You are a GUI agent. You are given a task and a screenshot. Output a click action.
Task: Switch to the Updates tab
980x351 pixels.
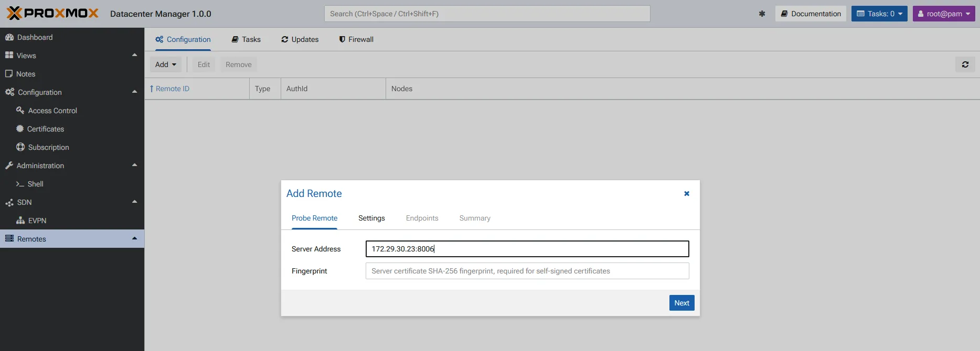tap(300, 39)
